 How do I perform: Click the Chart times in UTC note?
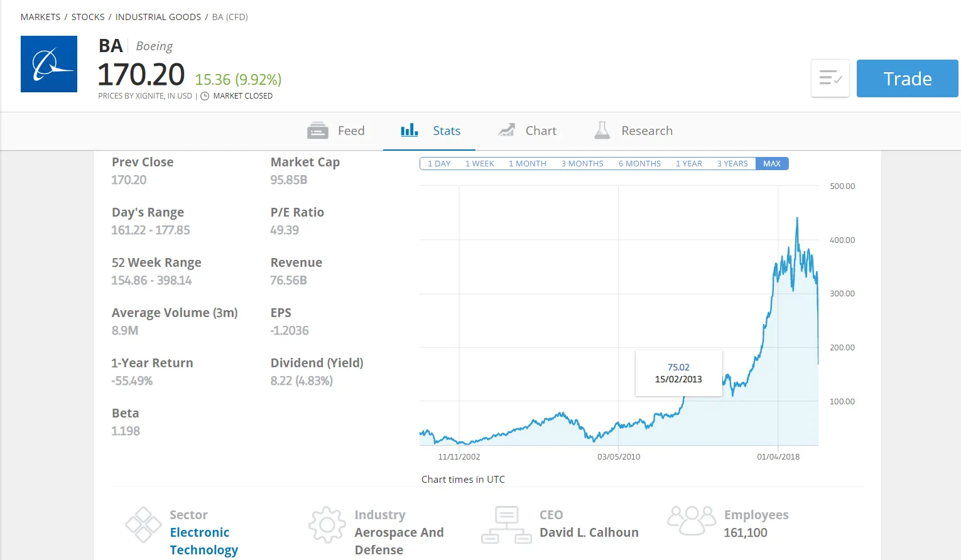463,480
